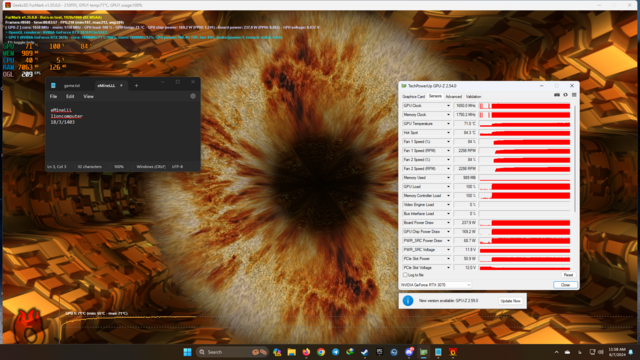
Task: Click the Notepad app icon in title bar
Action: tap(53, 85)
